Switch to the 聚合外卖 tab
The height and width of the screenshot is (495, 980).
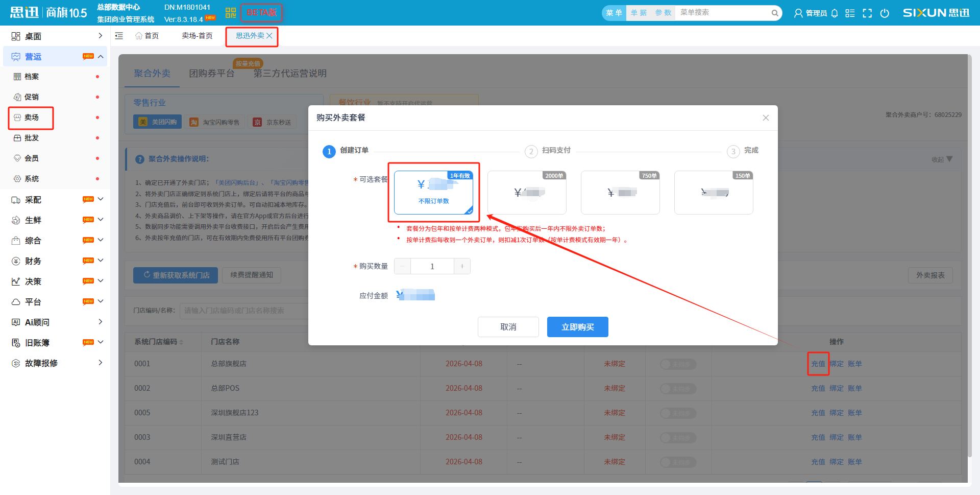(x=152, y=74)
